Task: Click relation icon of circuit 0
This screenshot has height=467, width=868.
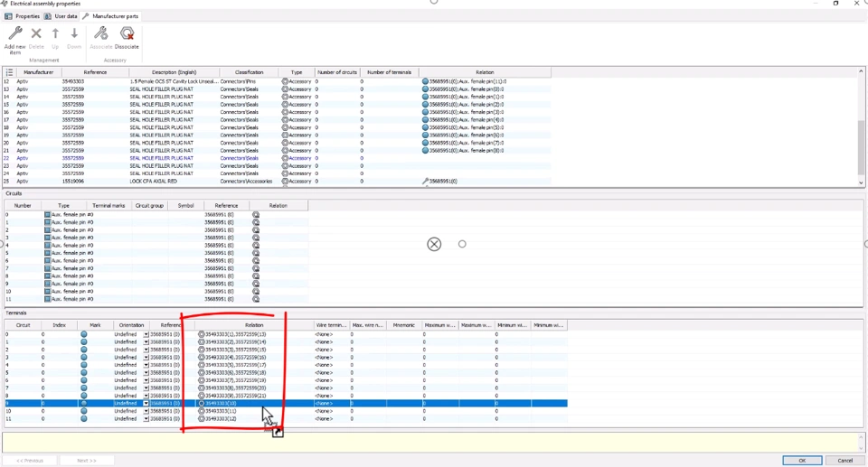Action: [x=256, y=215]
